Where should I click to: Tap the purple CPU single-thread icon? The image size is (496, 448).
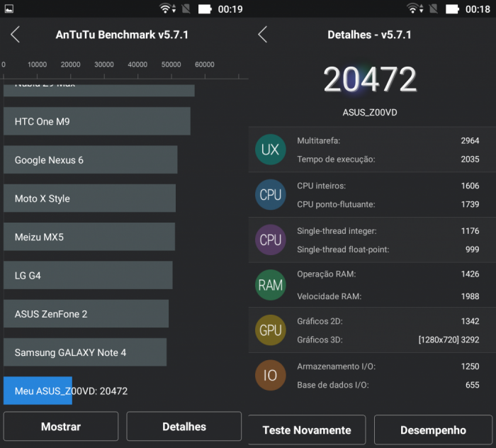tap(271, 240)
